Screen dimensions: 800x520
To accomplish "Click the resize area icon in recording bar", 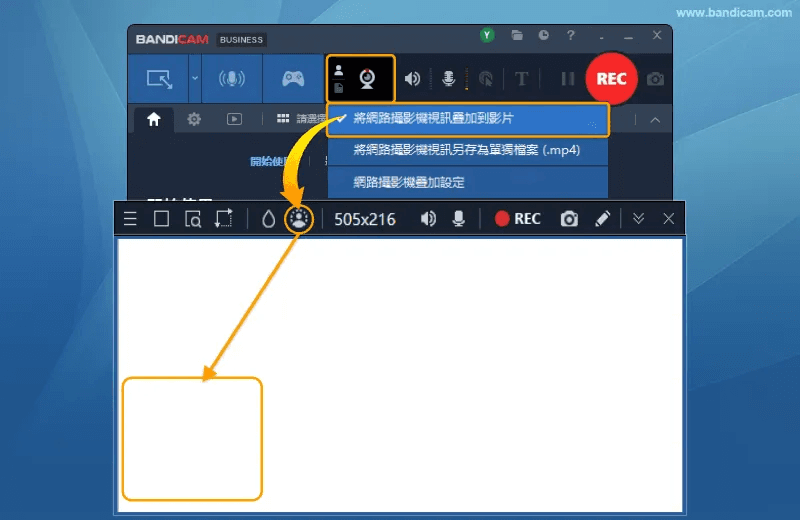I will point(224,218).
